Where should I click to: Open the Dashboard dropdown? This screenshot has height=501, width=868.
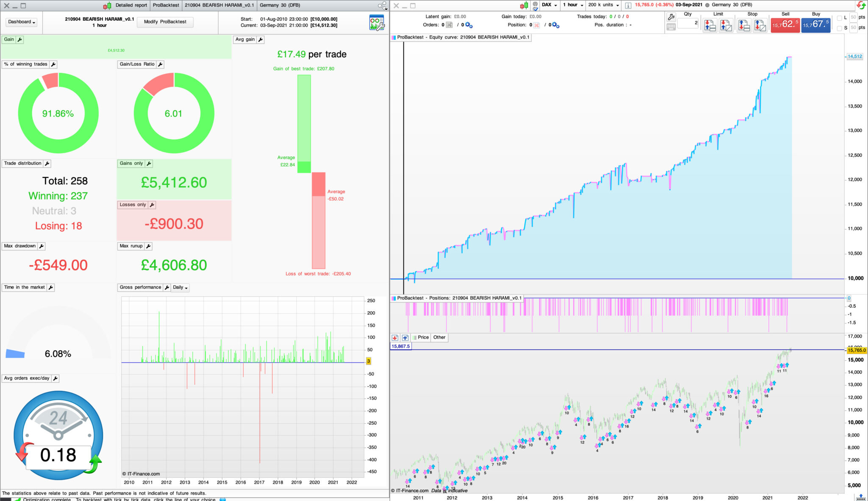[22, 22]
